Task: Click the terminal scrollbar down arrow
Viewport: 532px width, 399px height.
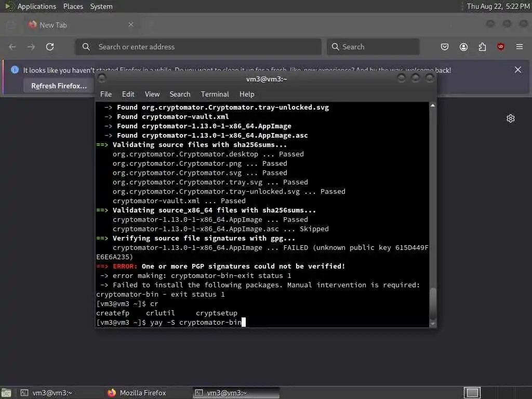Action: 433,324
